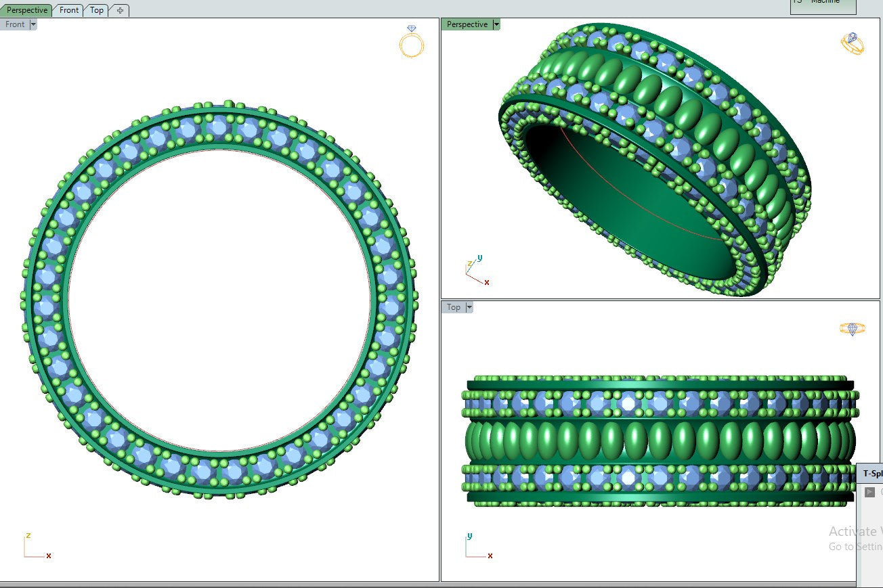Switch to the Perspective viewport tab
Viewport: 883px width, 588px height.
coord(27,10)
